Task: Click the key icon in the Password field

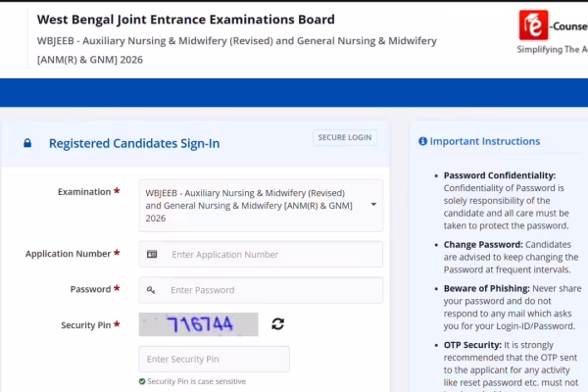Action: click(151, 290)
